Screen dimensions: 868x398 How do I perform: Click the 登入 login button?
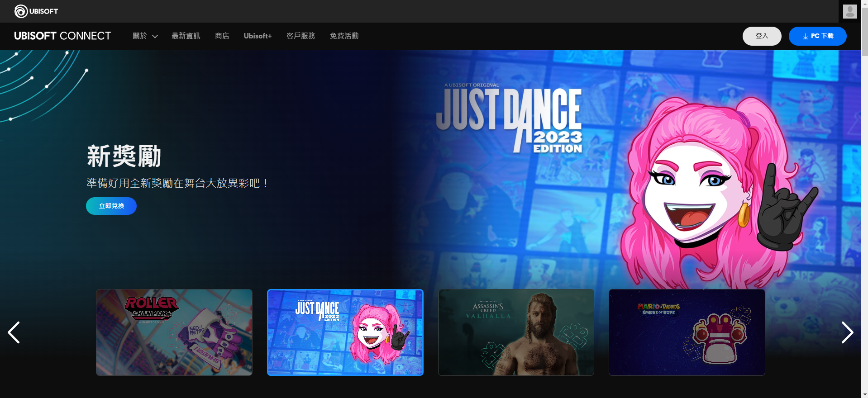click(x=762, y=36)
